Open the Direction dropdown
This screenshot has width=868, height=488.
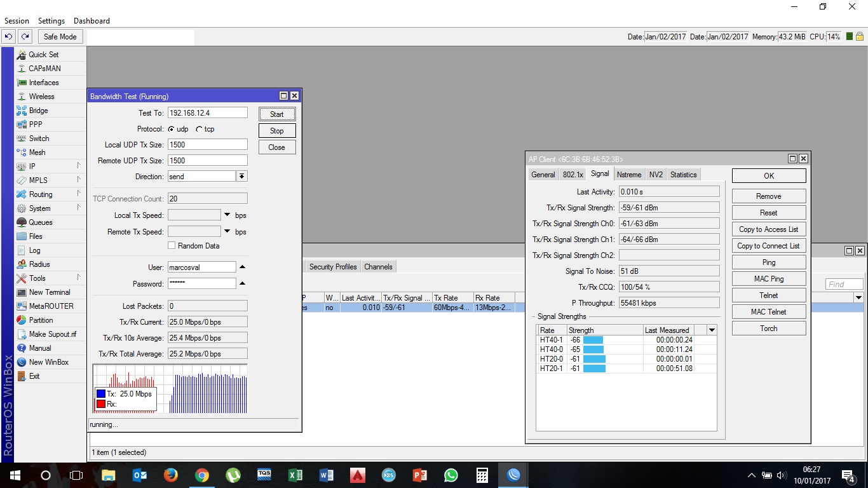pyautogui.click(x=242, y=177)
